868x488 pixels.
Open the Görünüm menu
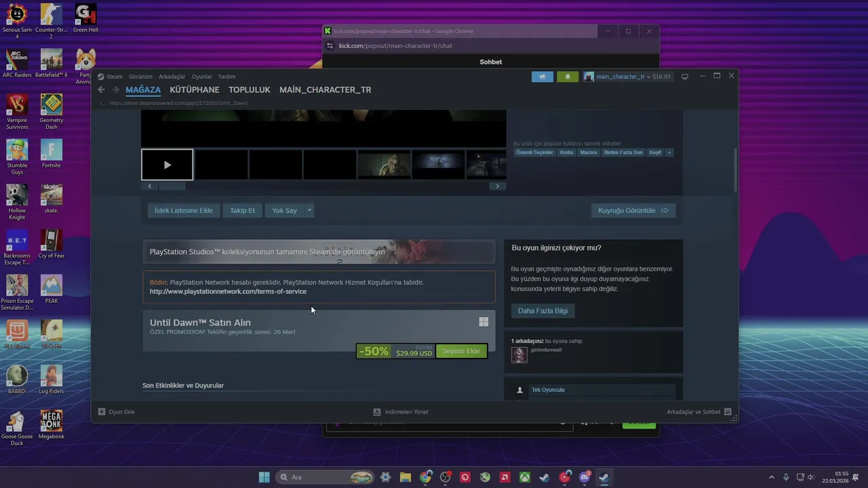(140, 77)
